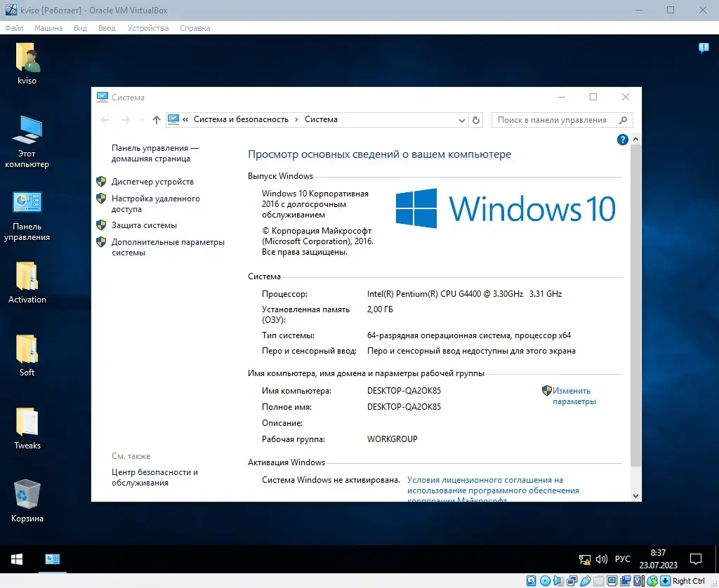Click the scrollbar down arrow

(635, 495)
